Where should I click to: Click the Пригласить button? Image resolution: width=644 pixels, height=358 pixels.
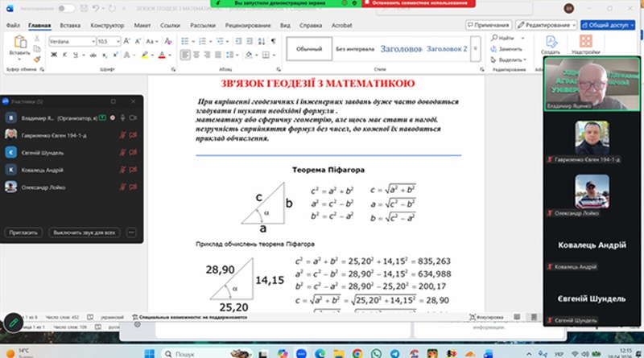coord(23,232)
